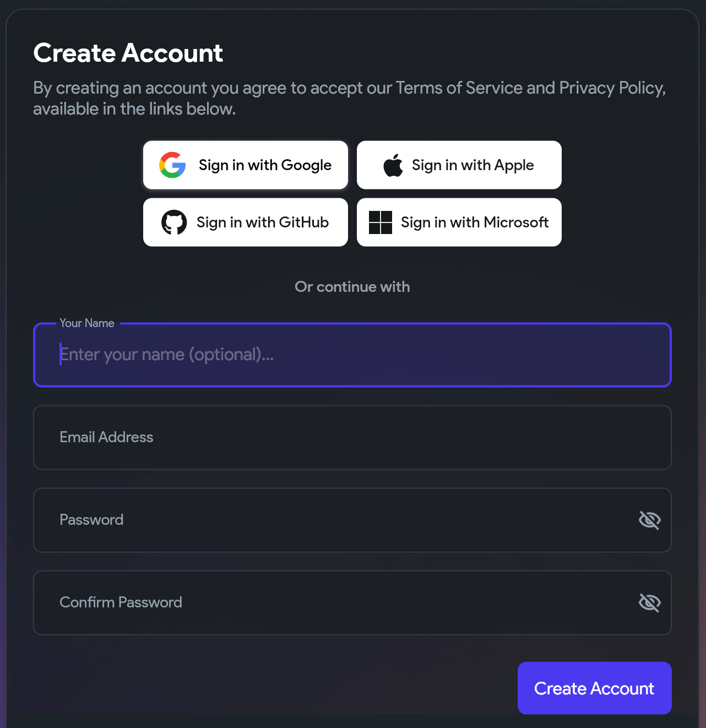
Task: Click the Or continue with divider text
Action: click(352, 287)
